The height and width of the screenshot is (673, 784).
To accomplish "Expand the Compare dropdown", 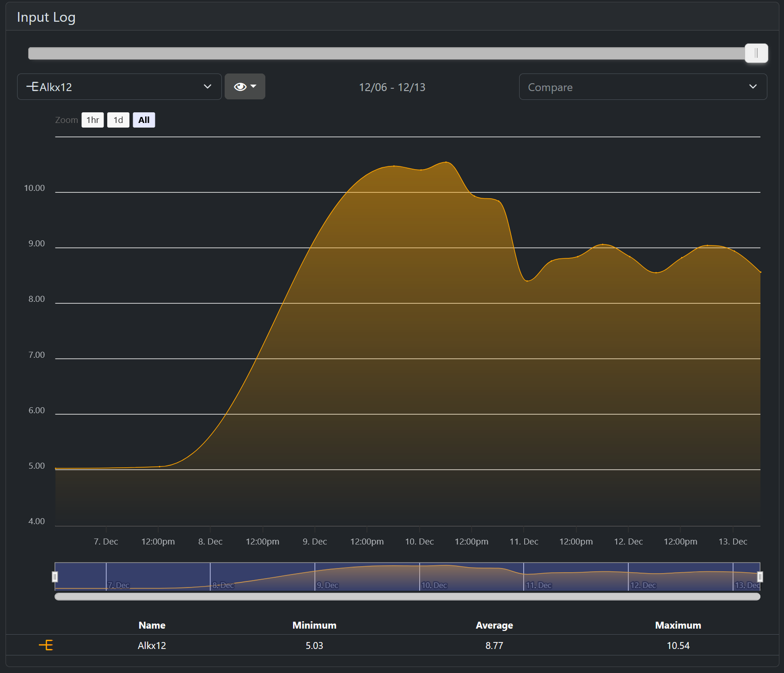I will (643, 87).
